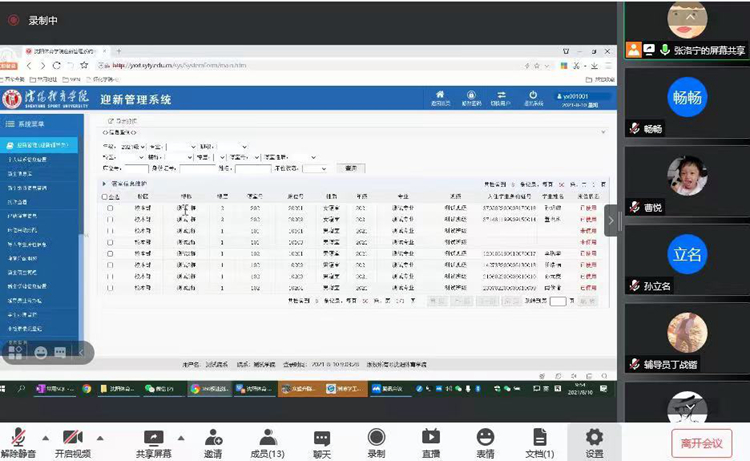Unmute microphone with 解除静音 icon
The height and width of the screenshot is (461, 750).
(17, 438)
